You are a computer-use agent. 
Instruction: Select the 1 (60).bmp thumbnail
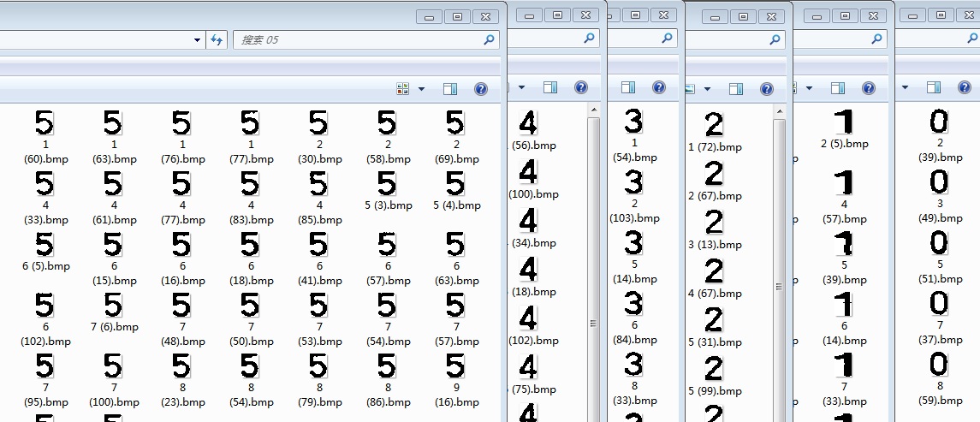coord(45,122)
